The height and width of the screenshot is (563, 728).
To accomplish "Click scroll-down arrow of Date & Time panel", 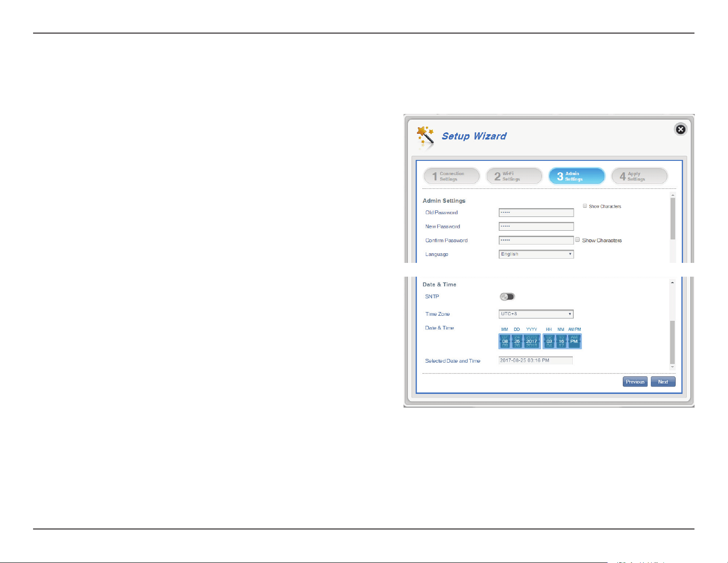I will [672, 367].
